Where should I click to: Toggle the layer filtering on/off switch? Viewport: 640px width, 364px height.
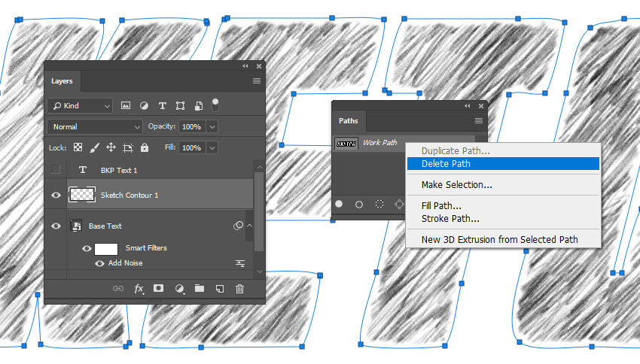(215, 105)
